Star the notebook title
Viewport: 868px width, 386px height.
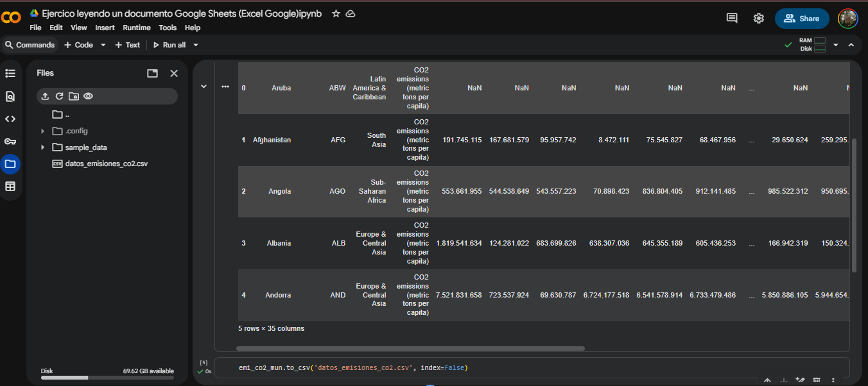click(336, 13)
